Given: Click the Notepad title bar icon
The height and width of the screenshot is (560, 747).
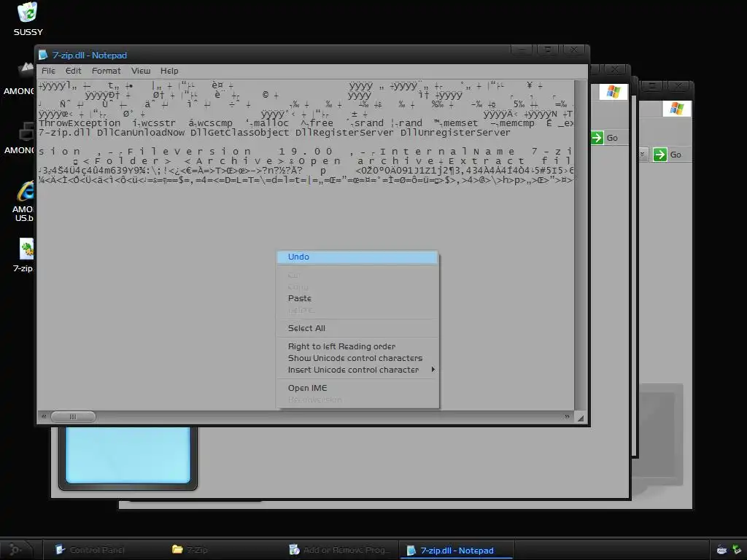Looking at the screenshot, I should tap(43, 55).
